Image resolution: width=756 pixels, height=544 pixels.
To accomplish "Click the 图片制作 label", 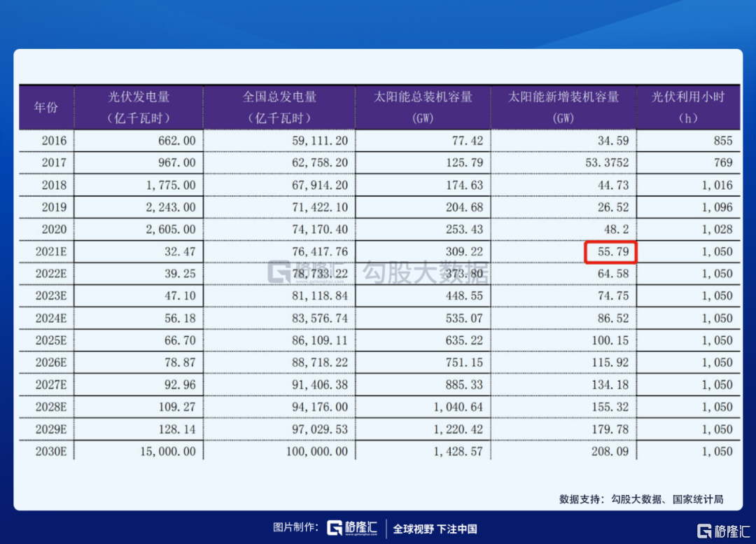I will (x=295, y=527).
